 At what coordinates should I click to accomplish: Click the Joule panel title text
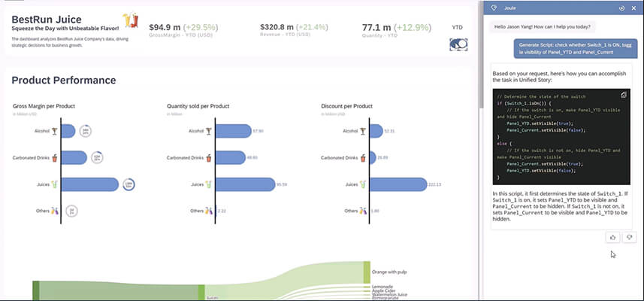pyautogui.click(x=509, y=8)
